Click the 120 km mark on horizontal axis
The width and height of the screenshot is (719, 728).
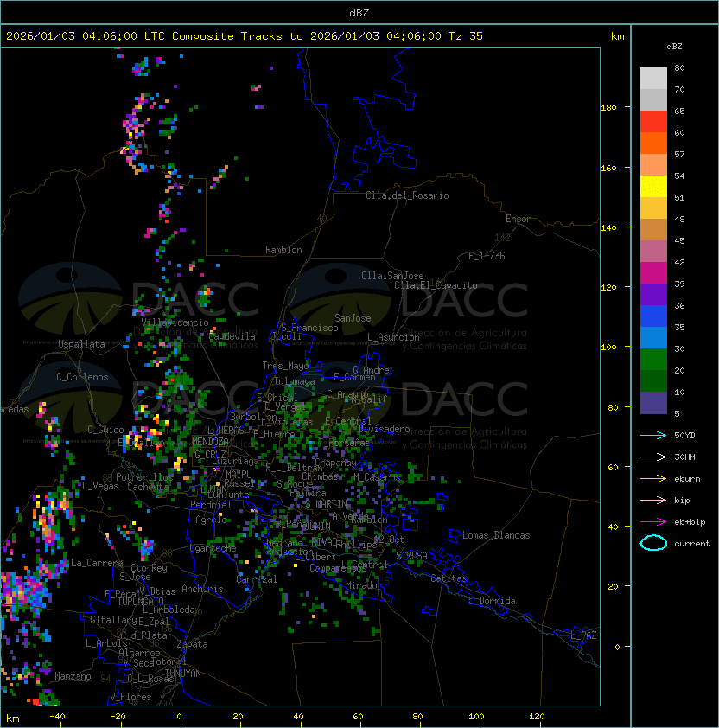[537, 717]
